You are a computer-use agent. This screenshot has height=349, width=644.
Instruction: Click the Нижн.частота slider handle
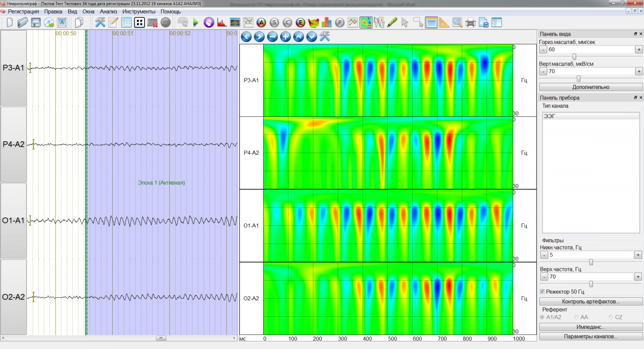[x=591, y=262]
